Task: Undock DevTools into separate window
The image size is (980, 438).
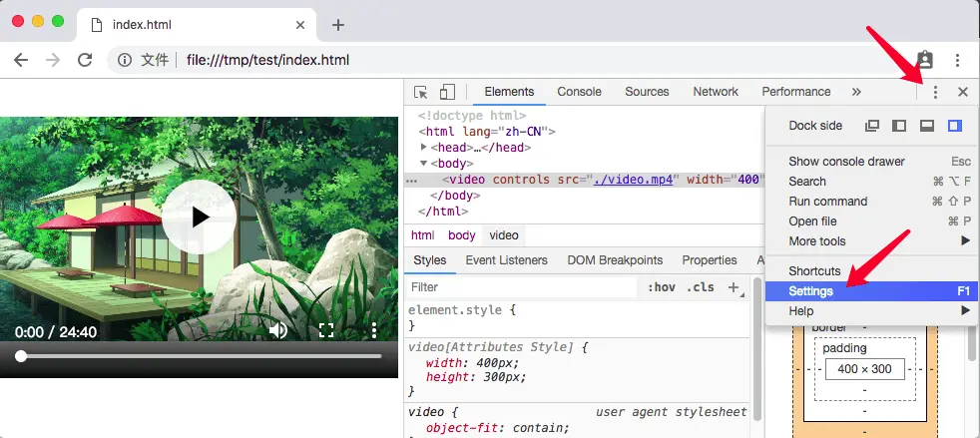Action: [x=872, y=126]
